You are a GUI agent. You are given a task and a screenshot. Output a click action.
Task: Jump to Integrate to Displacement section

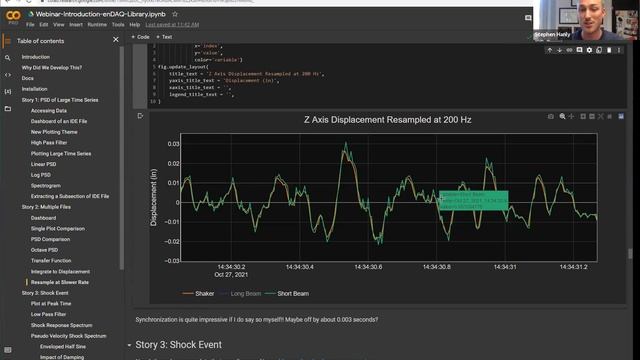tap(60, 271)
